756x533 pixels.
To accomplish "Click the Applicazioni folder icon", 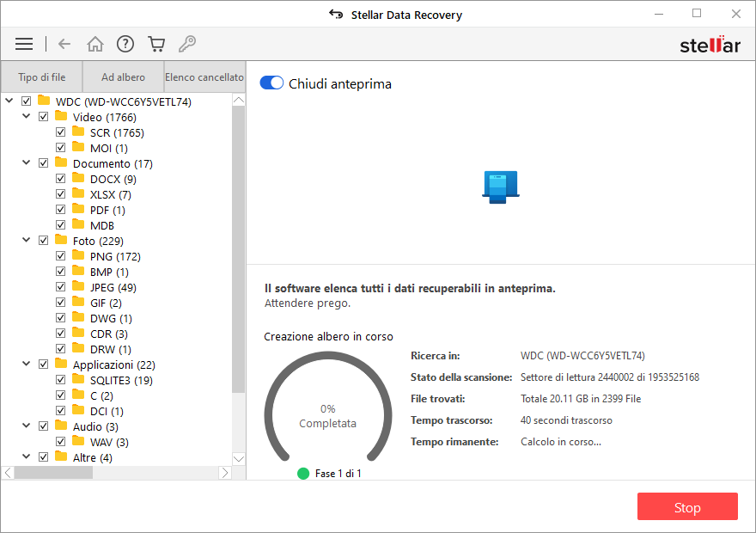I will (61, 363).
